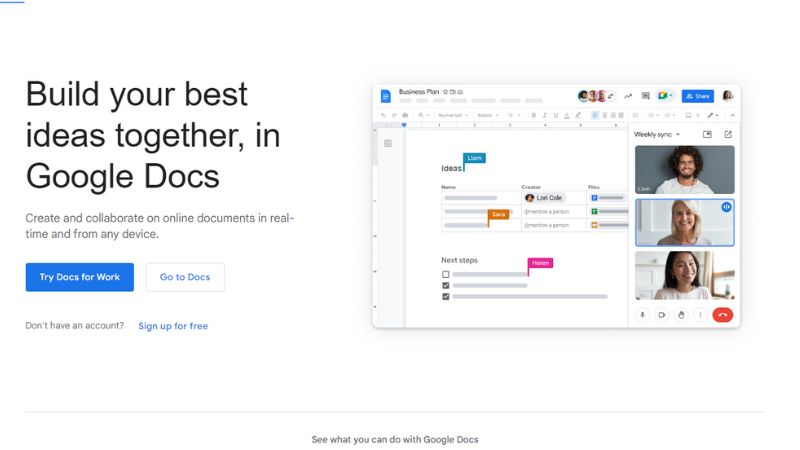Collapse the toolbar with the chevron-up icon
800x450 pixels.
733,115
